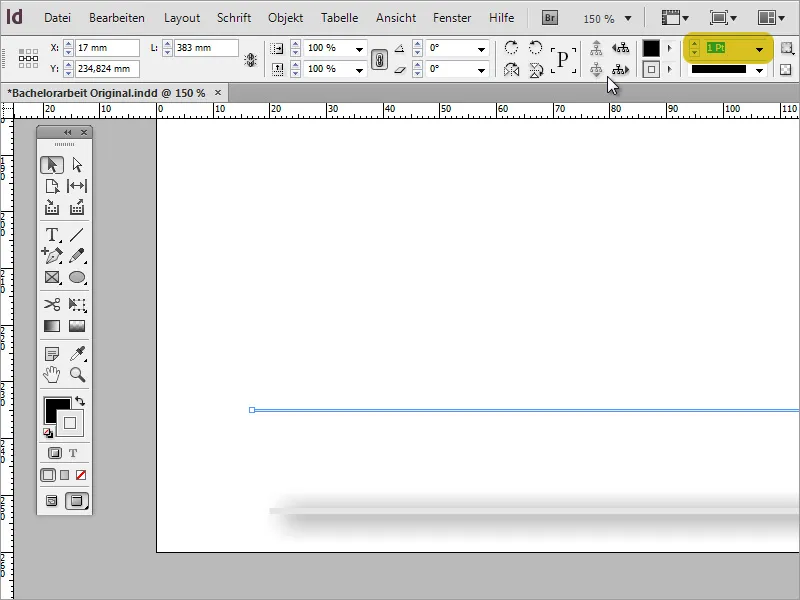Image resolution: width=800 pixels, height=600 pixels.
Task: Select Bachelorarbeit Original.indd document tab
Action: coord(106,93)
